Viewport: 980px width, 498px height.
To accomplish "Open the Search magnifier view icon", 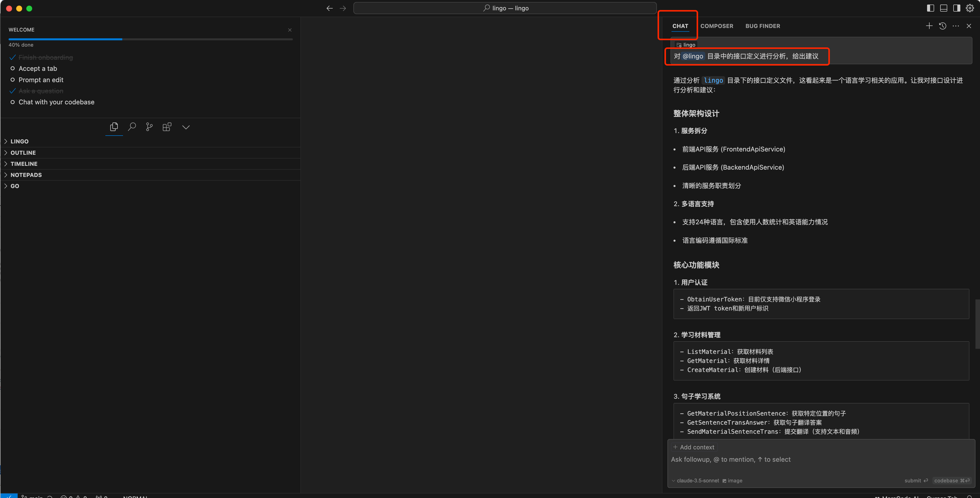I will [132, 127].
